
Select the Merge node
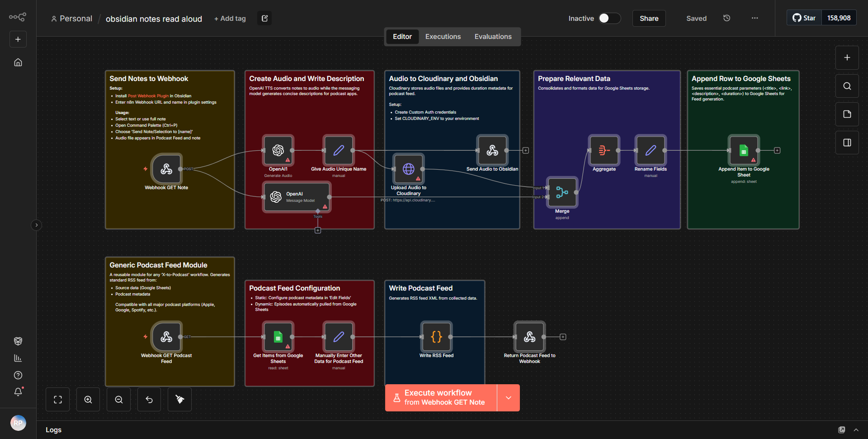[562, 192]
